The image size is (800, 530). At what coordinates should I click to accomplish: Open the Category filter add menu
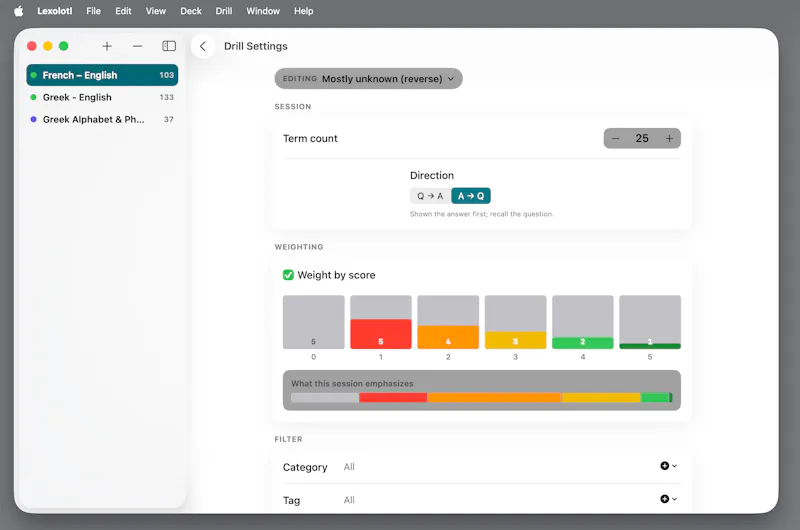668,466
